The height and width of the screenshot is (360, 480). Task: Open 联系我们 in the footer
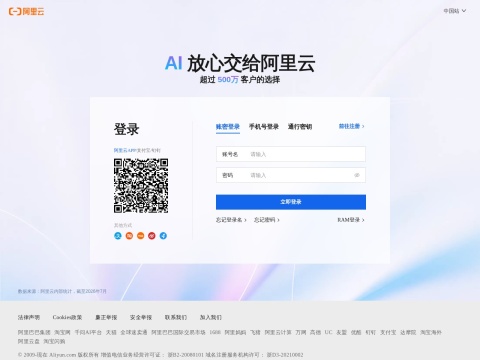point(176,317)
